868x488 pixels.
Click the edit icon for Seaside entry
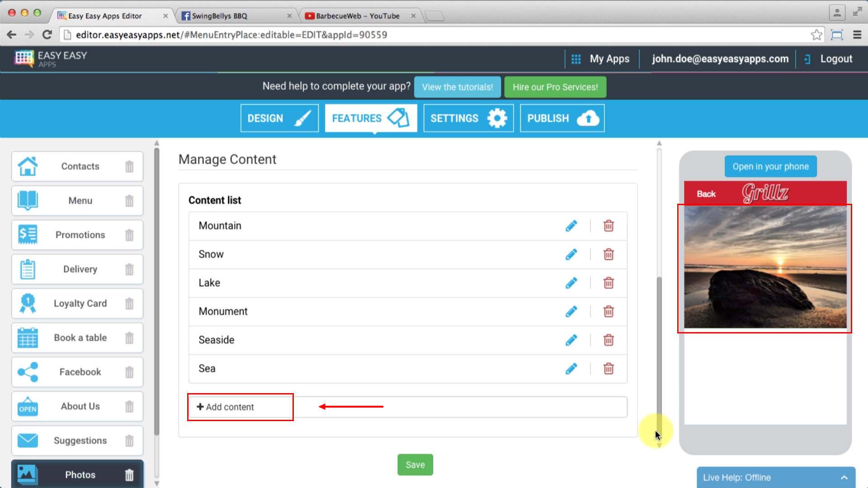point(571,340)
